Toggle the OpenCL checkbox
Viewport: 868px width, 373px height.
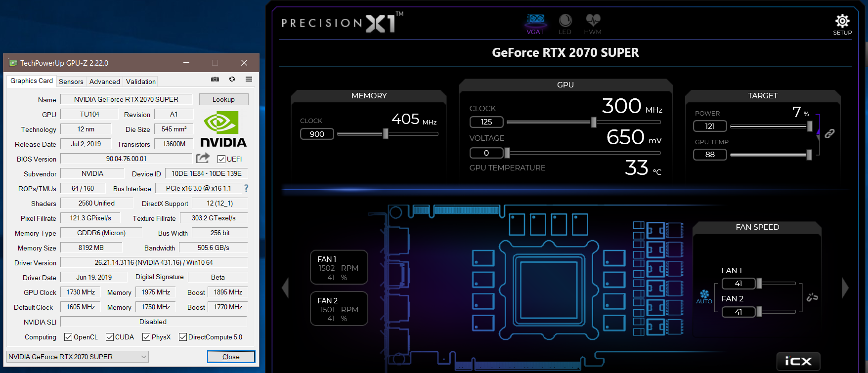(68, 337)
